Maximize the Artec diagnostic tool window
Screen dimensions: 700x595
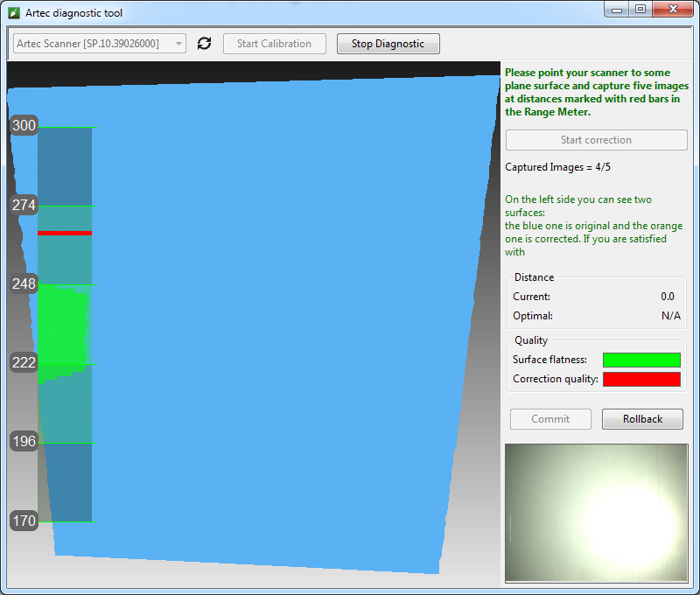tap(640, 10)
